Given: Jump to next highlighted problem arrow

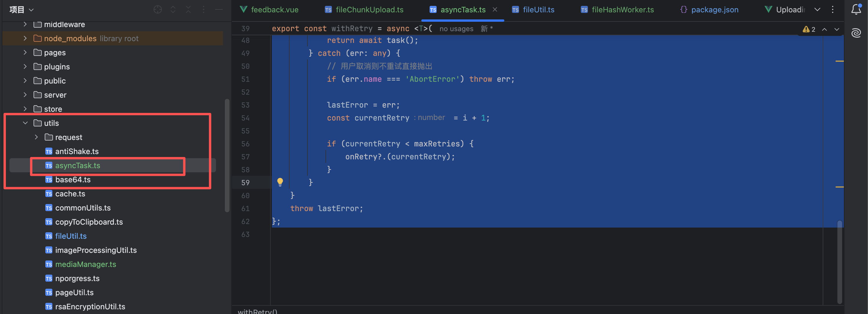Looking at the screenshot, I should pyautogui.click(x=837, y=29).
